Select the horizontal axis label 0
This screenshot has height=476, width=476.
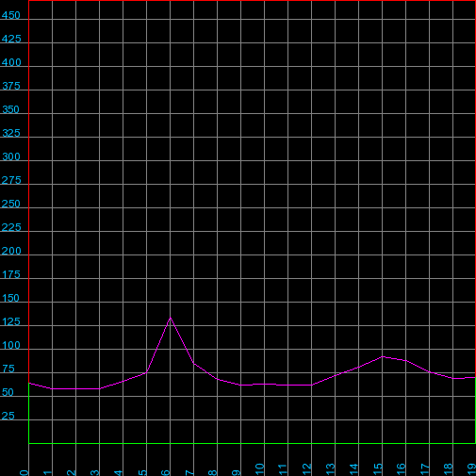[24, 472]
